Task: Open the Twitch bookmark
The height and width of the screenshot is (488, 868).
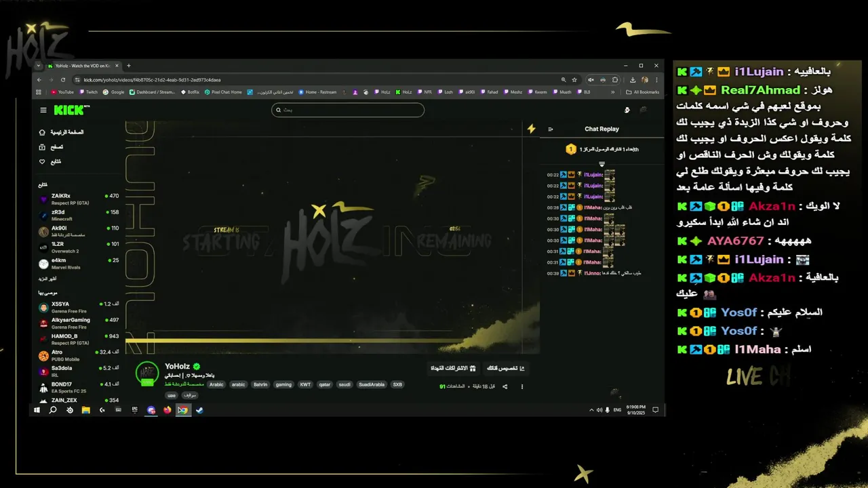Action: 89,92
